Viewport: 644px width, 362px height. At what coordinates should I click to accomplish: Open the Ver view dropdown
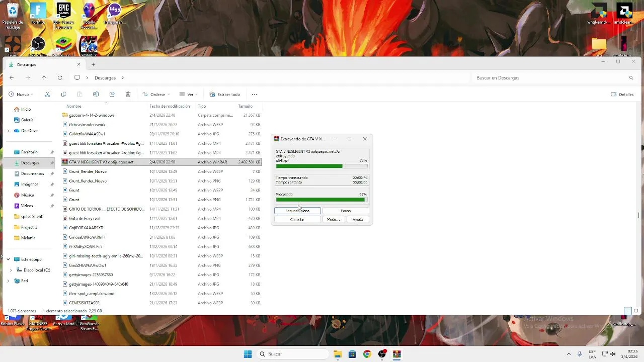point(189,94)
